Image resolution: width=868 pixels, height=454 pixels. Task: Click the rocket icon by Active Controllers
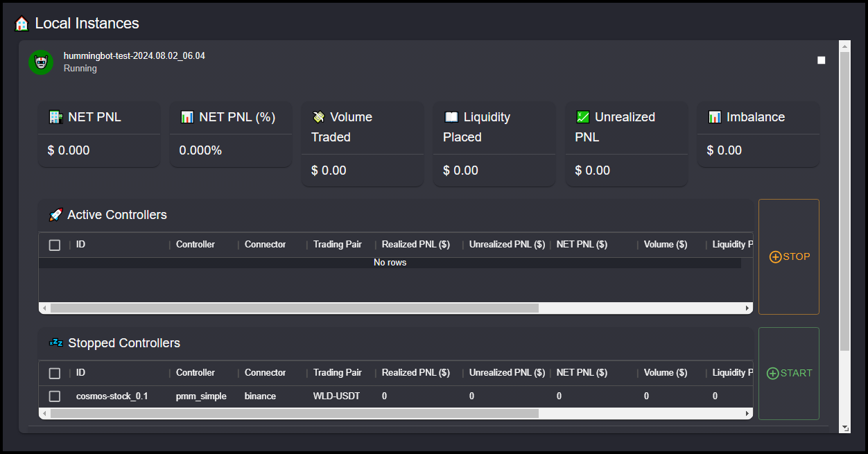point(55,215)
